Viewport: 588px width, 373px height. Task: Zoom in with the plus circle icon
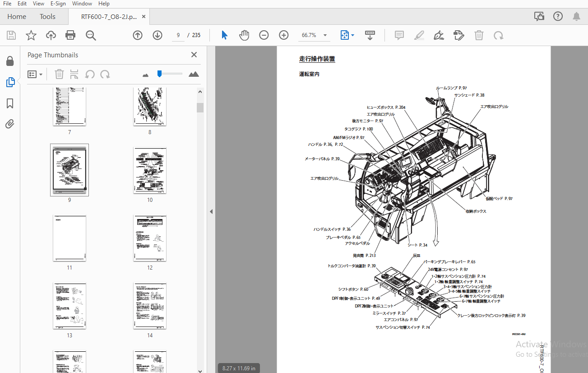coord(284,35)
